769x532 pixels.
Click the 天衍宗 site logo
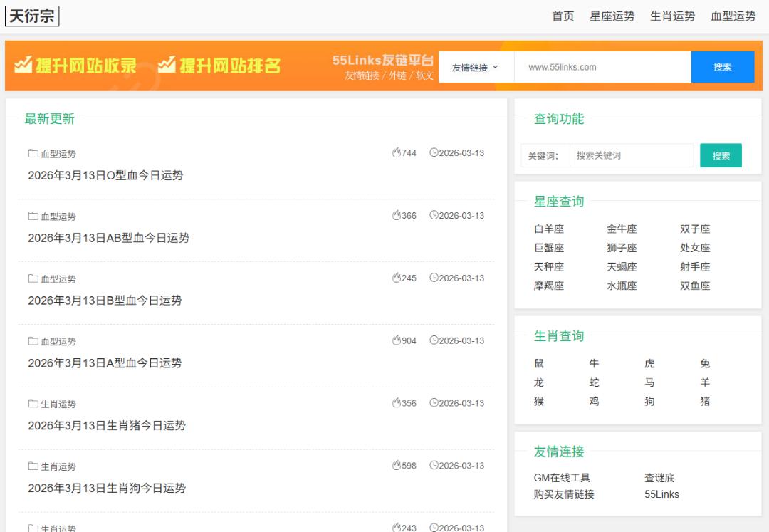pos(32,16)
